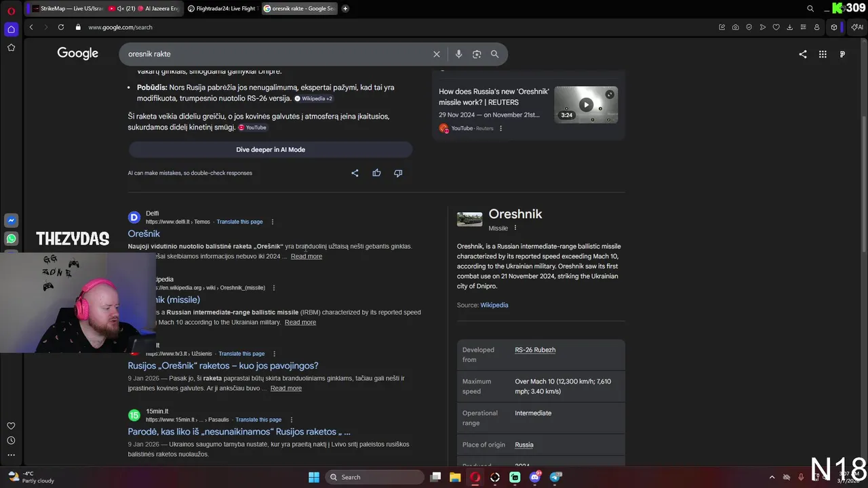This screenshot has width=868, height=488.
Task: Open Opera snapshot camera tool
Action: [735, 27]
